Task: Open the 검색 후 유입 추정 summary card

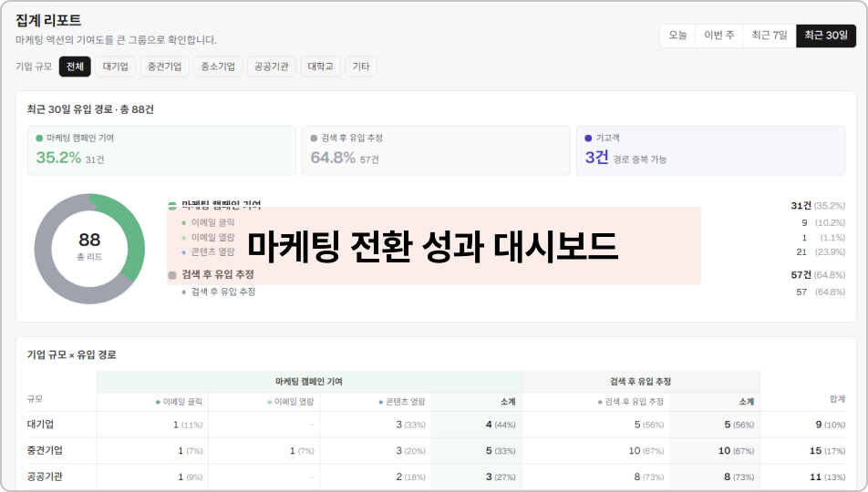Action: [436, 150]
